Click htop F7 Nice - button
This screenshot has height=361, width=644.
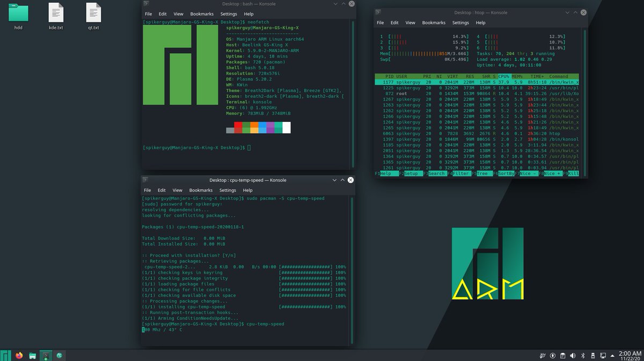tap(528, 174)
